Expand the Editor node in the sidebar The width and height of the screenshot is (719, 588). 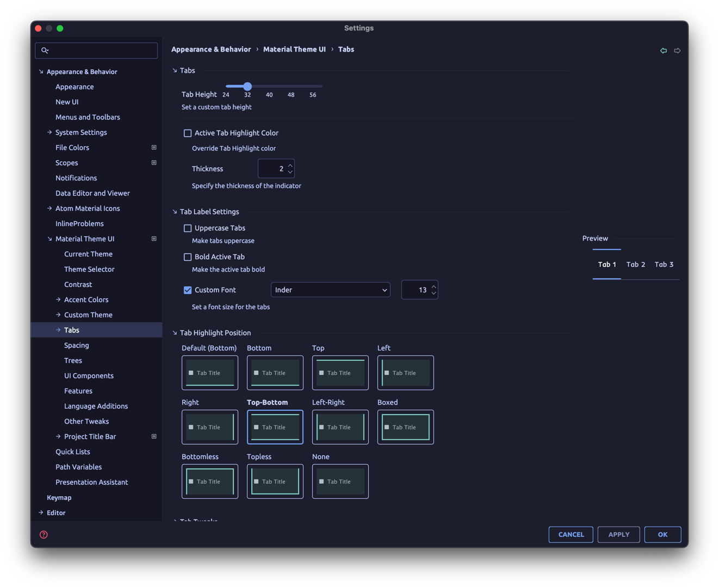coord(42,512)
